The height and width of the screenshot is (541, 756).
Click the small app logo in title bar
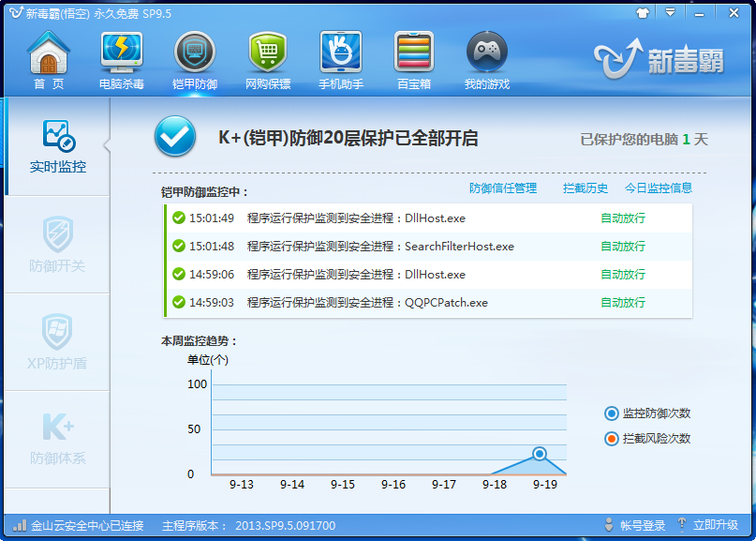(16, 12)
